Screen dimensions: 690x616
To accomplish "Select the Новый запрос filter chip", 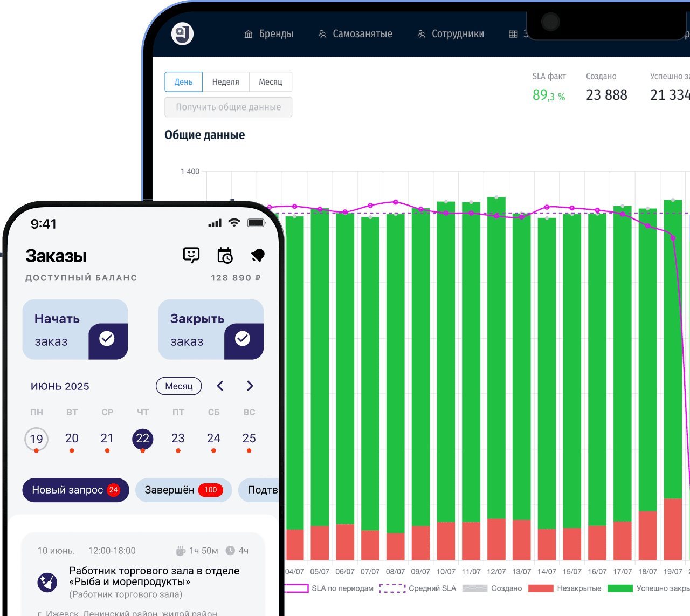I will (76, 490).
